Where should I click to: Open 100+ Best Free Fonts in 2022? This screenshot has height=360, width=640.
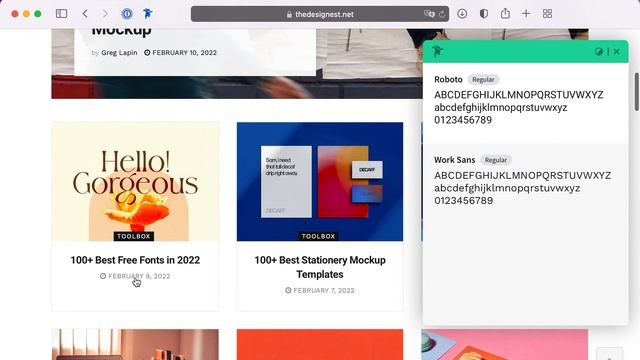point(135,260)
